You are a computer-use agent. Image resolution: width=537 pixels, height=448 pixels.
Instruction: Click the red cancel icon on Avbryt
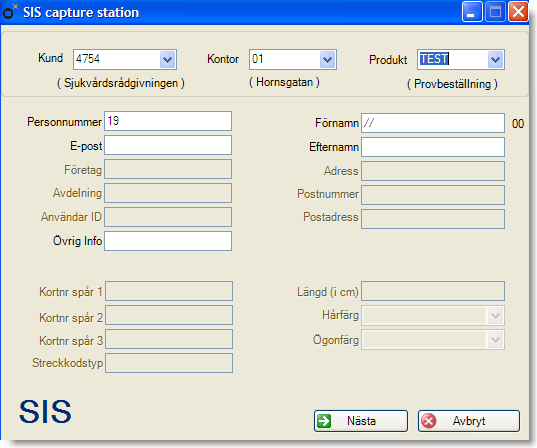pos(428,421)
